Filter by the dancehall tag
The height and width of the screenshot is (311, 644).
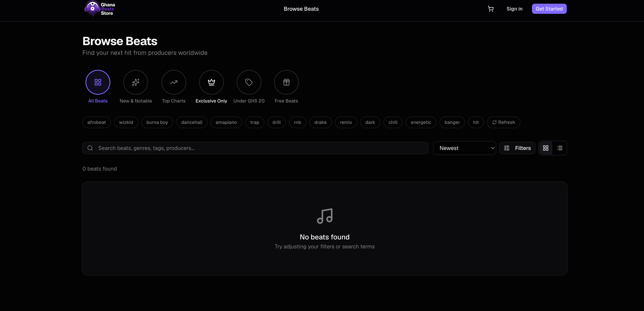tap(192, 122)
